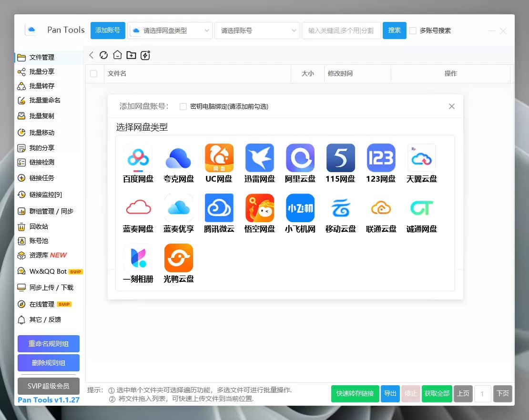Choose the UC网盘 icon

(x=219, y=158)
